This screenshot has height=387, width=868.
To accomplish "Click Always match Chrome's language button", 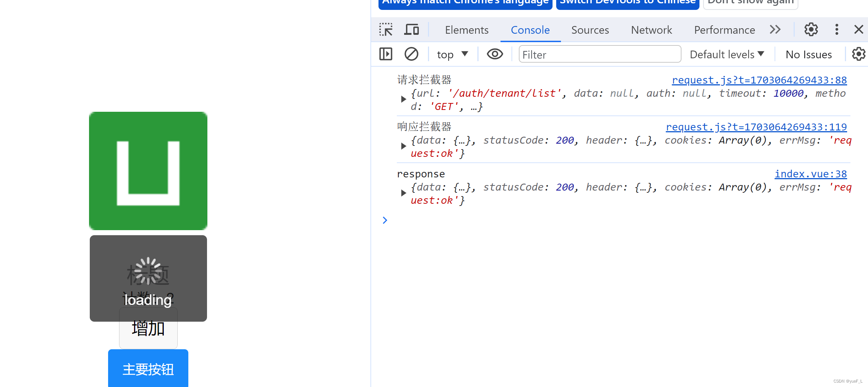I will tap(465, 3).
